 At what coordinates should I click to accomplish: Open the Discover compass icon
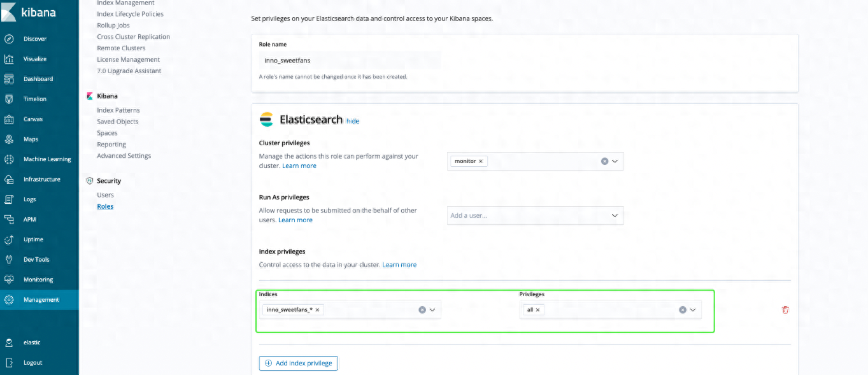(x=9, y=39)
